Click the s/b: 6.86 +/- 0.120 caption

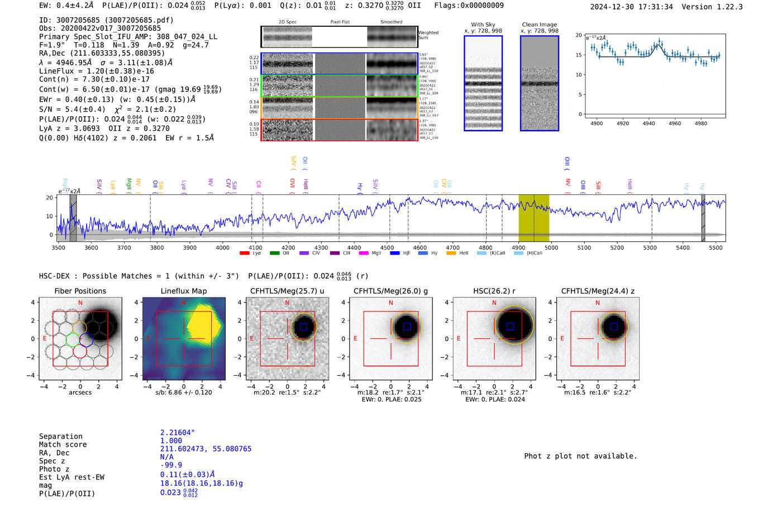pos(184,392)
